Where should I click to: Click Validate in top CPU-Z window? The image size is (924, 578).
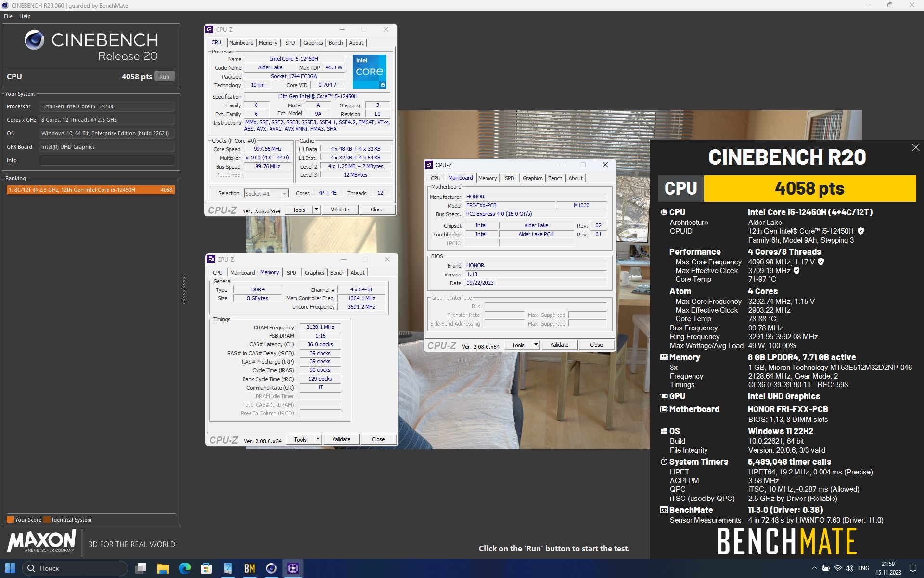pos(340,210)
